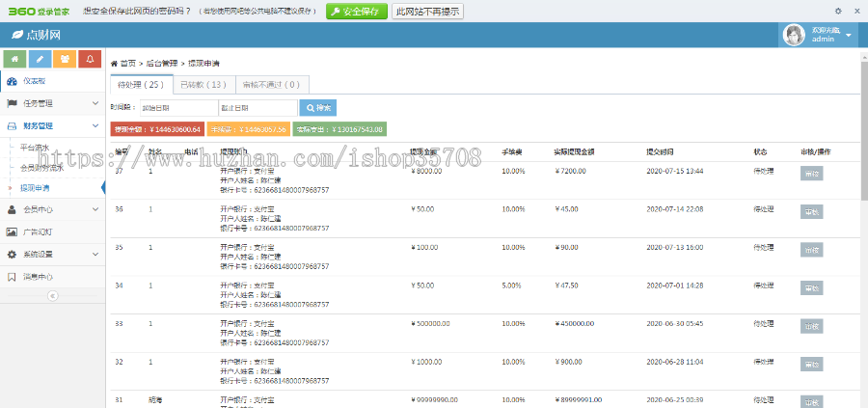
Task: Switch to the 待处理 (25) tab
Action: coord(142,85)
